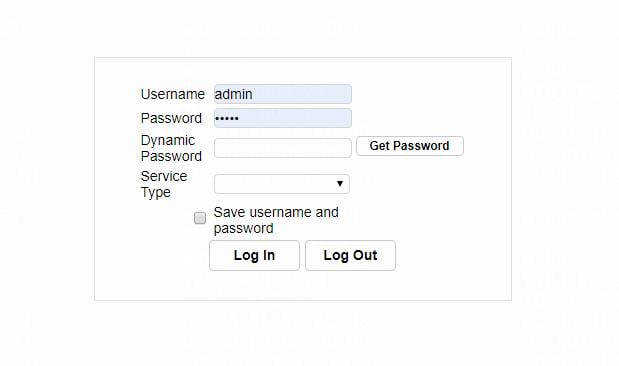Screen dimensions: 619x366
Task: Request a code with Get Password
Action: click(410, 146)
